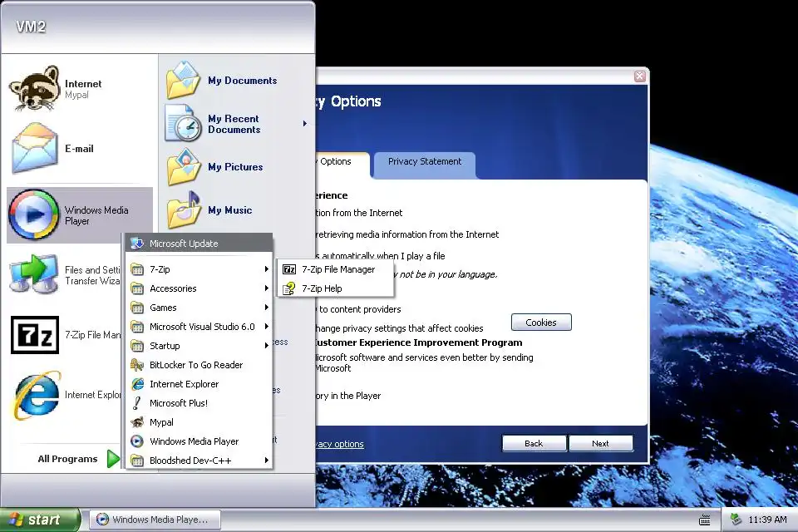Screen dimensions: 798x532
Task: Expand the Accessories submenu arrow
Action: pos(266,288)
